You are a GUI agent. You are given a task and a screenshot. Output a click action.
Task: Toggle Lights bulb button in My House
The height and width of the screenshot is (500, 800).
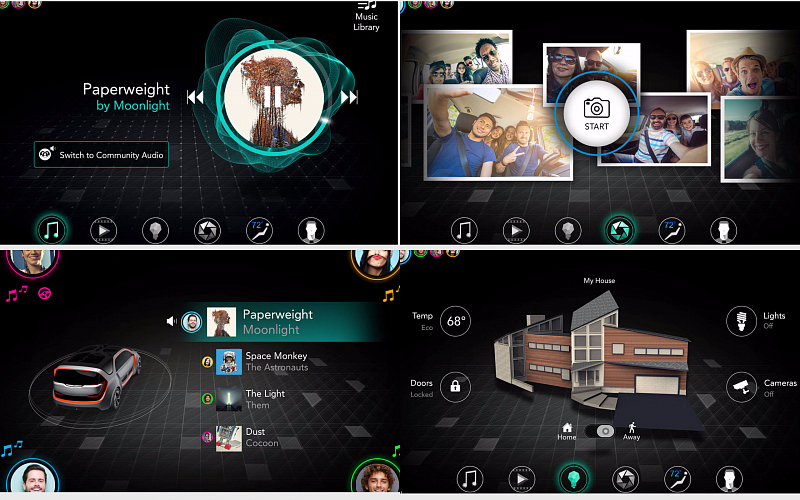[741, 321]
